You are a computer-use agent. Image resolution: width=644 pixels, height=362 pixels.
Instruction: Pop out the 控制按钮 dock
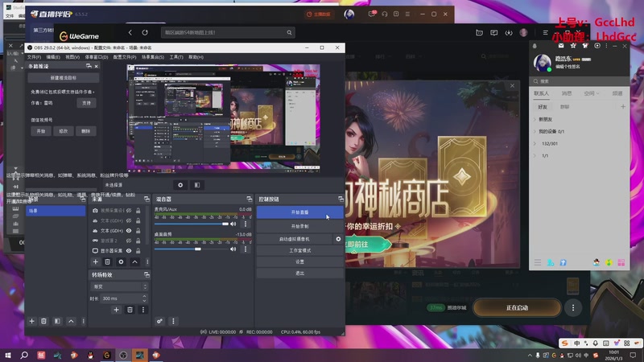341,199
